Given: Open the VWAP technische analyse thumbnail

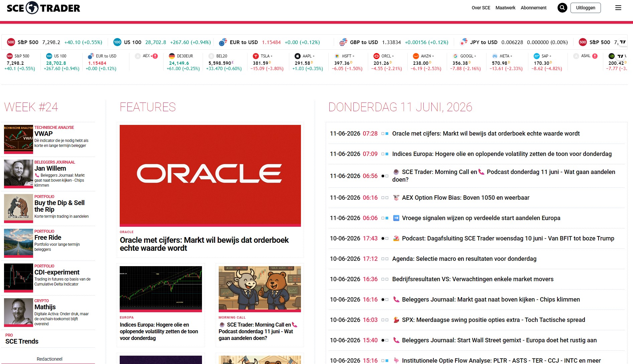Looking at the screenshot, I should point(18,139).
